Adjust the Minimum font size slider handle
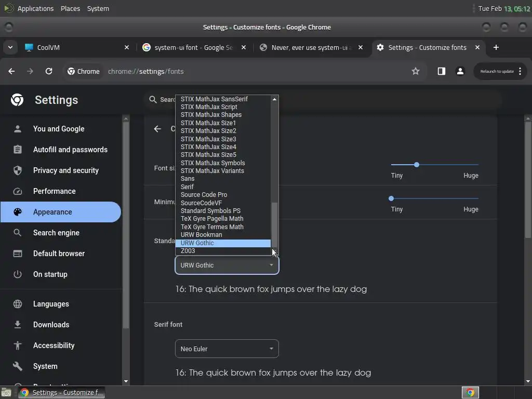The image size is (532, 399). click(x=391, y=198)
